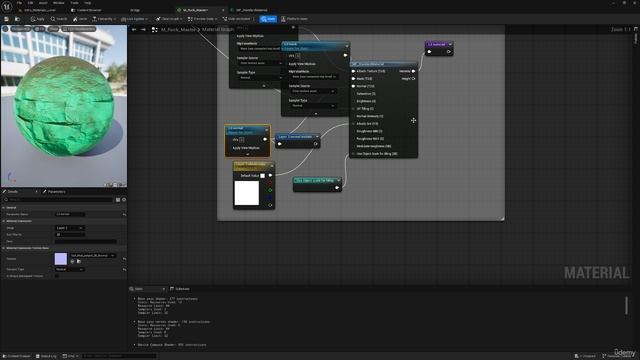This screenshot has height=360, width=640.
Task: Click the Unreal Engine logo icon
Action: 7,7
